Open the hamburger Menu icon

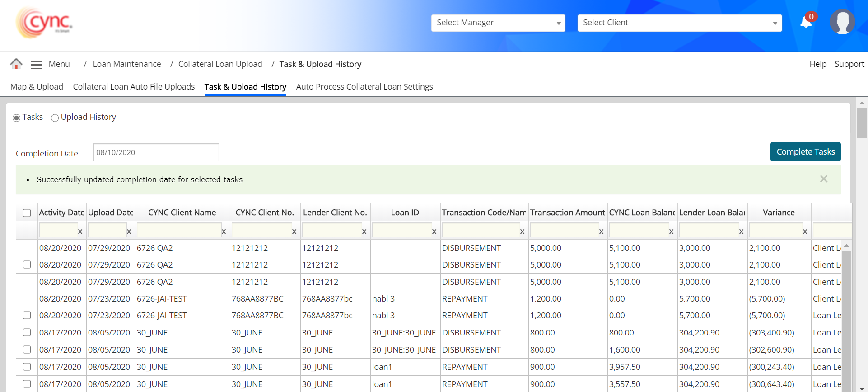[x=36, y=65]
